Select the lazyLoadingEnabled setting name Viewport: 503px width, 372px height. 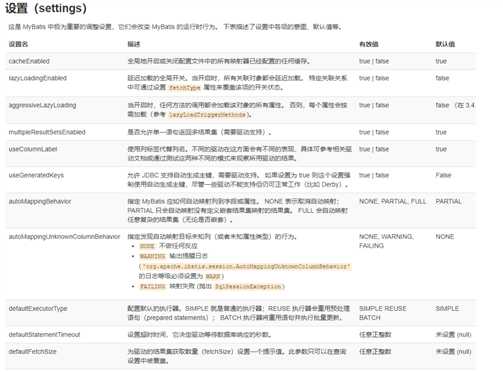[38, 78]
